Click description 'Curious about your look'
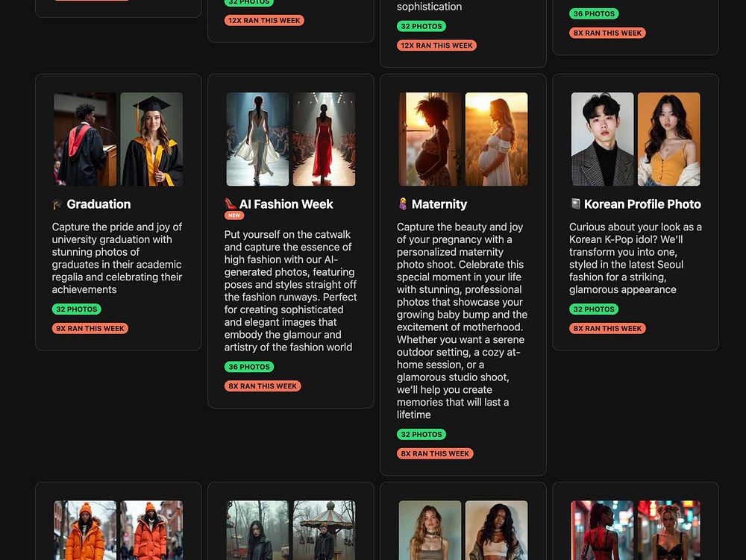746x560 pixels. [x=636, y=258]
